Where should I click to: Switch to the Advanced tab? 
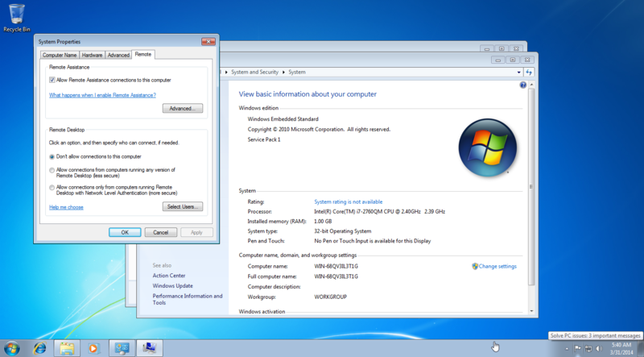tap(118, 55)
